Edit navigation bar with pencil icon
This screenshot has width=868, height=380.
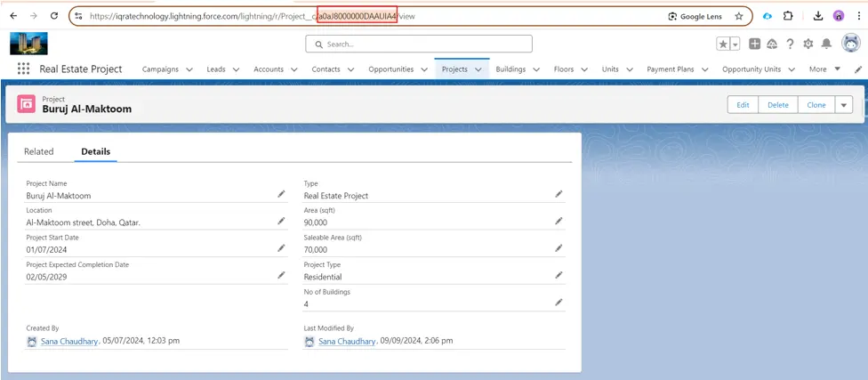[858, 69]
